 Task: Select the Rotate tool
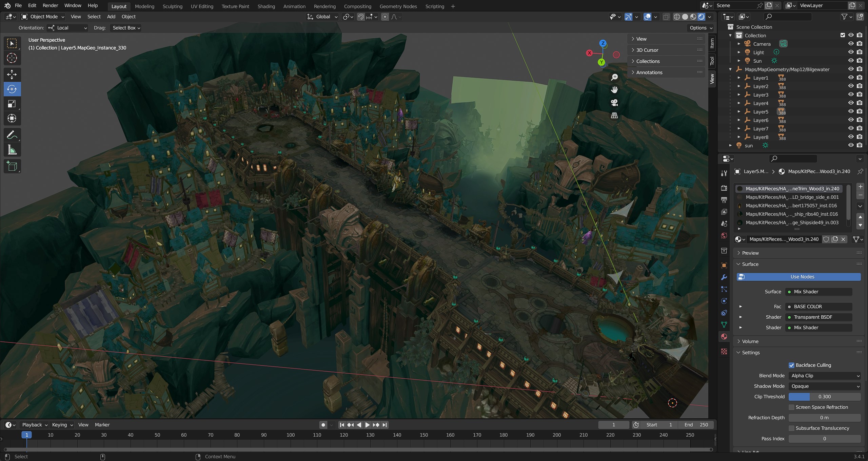12,89
